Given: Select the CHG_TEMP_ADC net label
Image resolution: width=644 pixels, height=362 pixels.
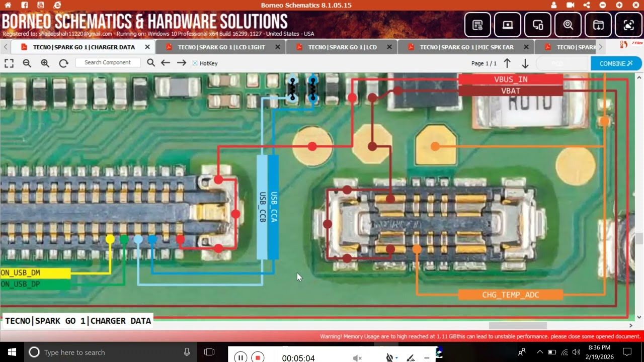Looking at the screenshot, I should click(x=511, y=295).
